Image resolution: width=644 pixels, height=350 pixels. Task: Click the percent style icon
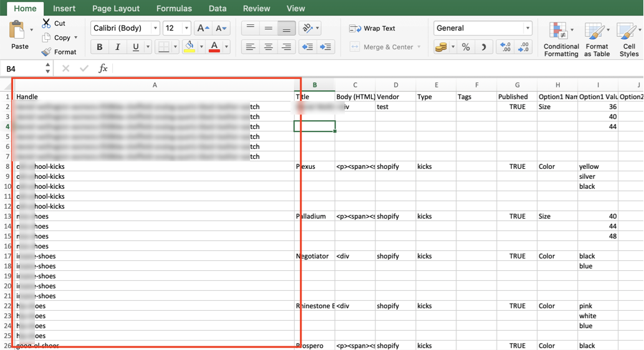465,47
